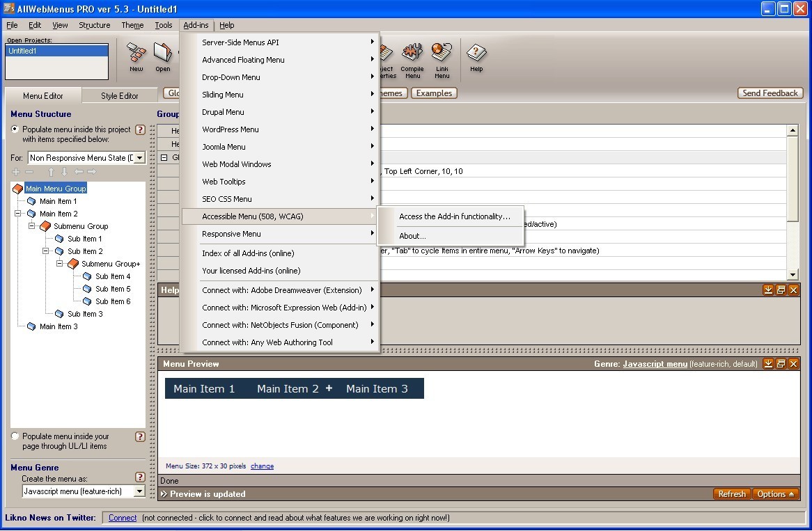812x531 pixels.
Task: Collapse the property grid section minus box
Action: pos(164,157)
